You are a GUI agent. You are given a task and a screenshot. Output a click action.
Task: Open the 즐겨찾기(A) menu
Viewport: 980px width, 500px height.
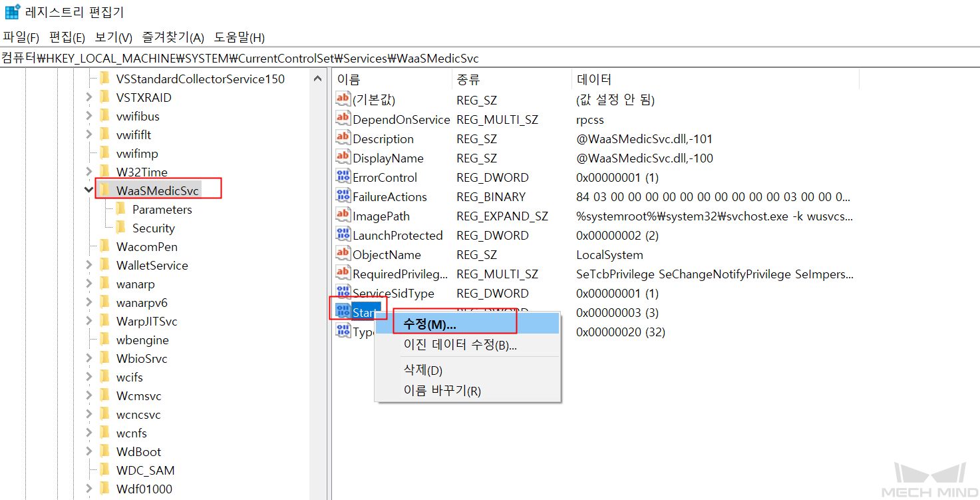173,37
